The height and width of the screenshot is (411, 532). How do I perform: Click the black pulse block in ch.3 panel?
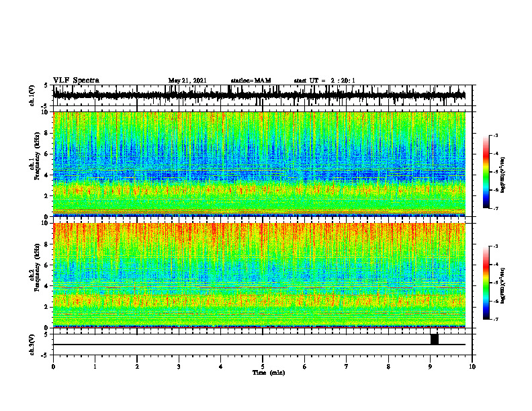pyautogui.click(x=435, y=339)
